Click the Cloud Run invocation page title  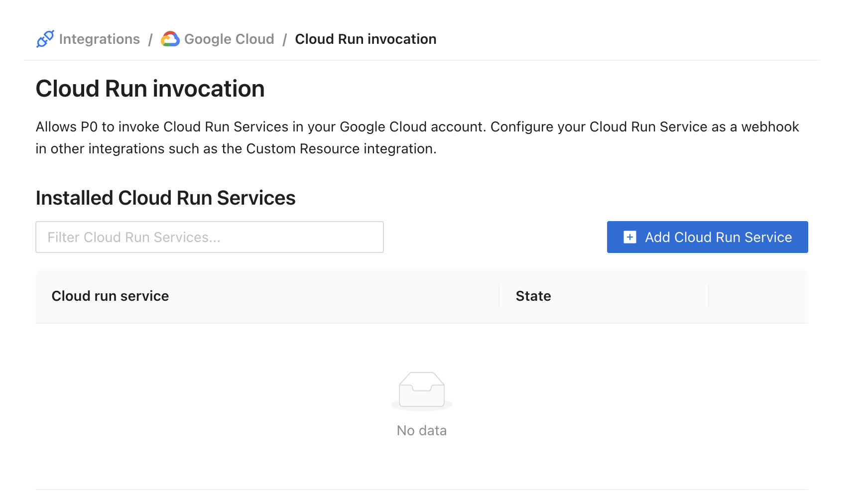coord(150,89)
